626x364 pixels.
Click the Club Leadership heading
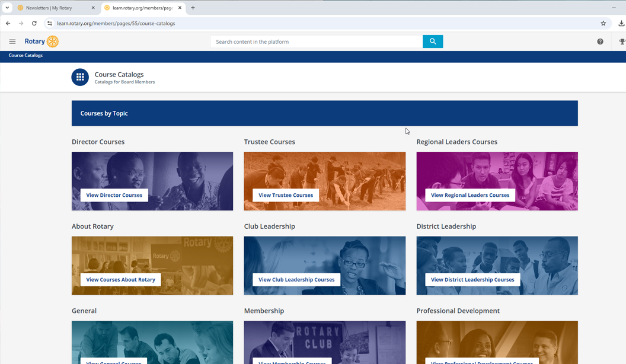coord(270,226)
